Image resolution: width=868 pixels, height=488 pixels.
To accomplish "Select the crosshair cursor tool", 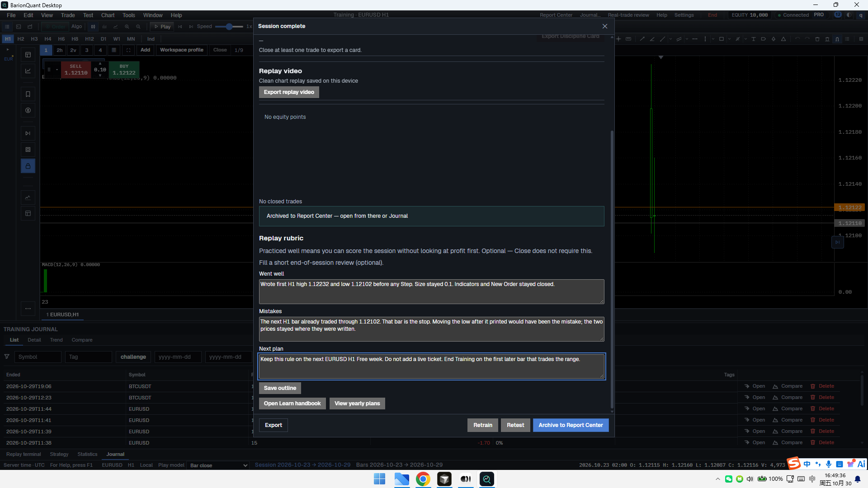I will (x=618, y=39).
